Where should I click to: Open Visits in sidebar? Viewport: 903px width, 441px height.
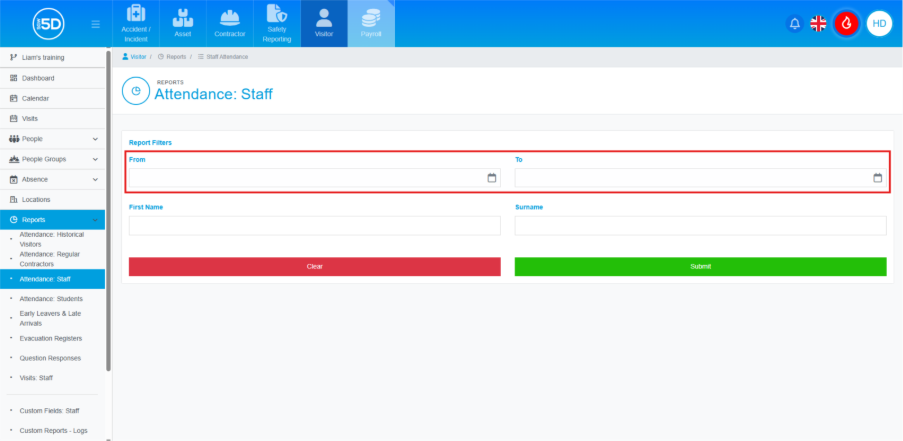tap(52, 119)
